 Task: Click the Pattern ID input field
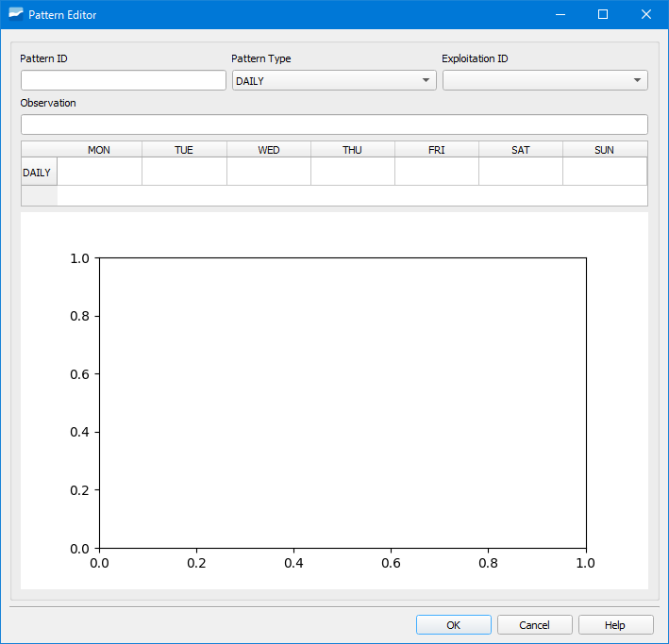(124, 80)
